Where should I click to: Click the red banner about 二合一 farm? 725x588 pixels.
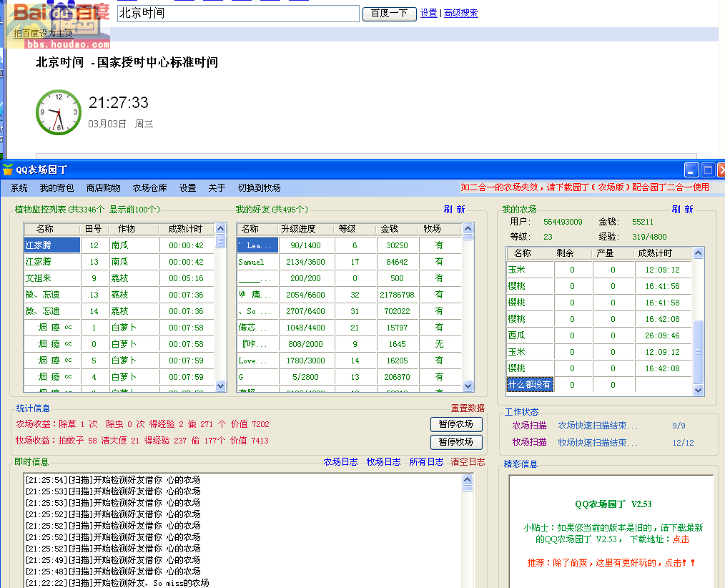585,187
